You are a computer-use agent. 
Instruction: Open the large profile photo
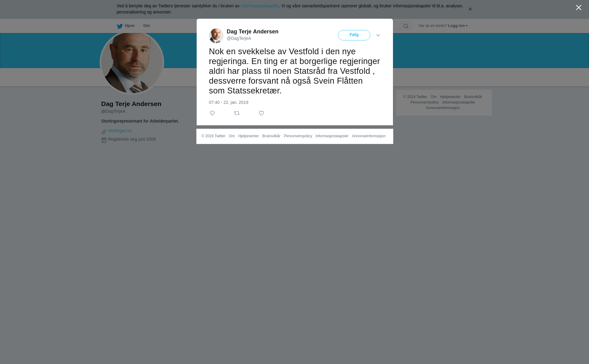coord(132,63)
